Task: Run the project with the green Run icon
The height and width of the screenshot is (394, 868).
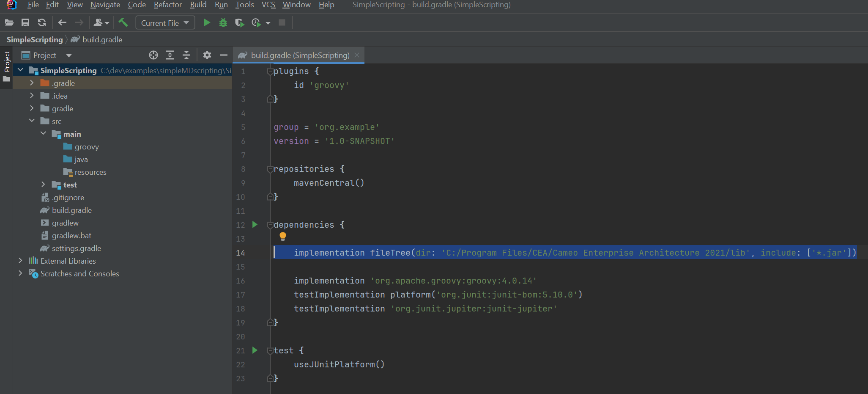Action: [207, 22]
